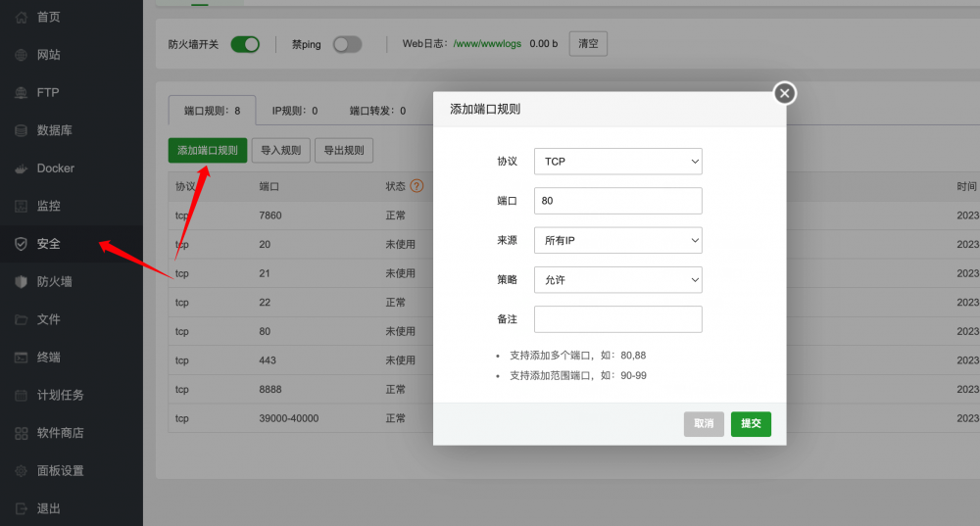Image resolution: width=980 pixels, height=526 pixels.
Task: Select the terminal icon in sidebar
Action: tap(21, 358)
